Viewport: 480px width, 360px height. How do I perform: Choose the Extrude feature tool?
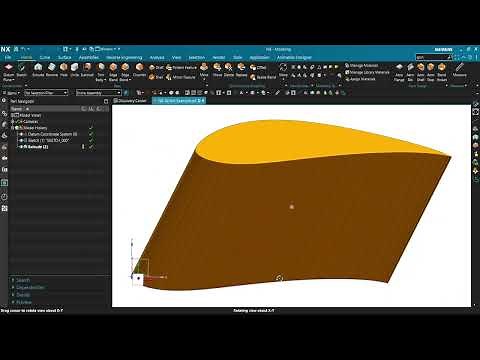coord(38,70)
